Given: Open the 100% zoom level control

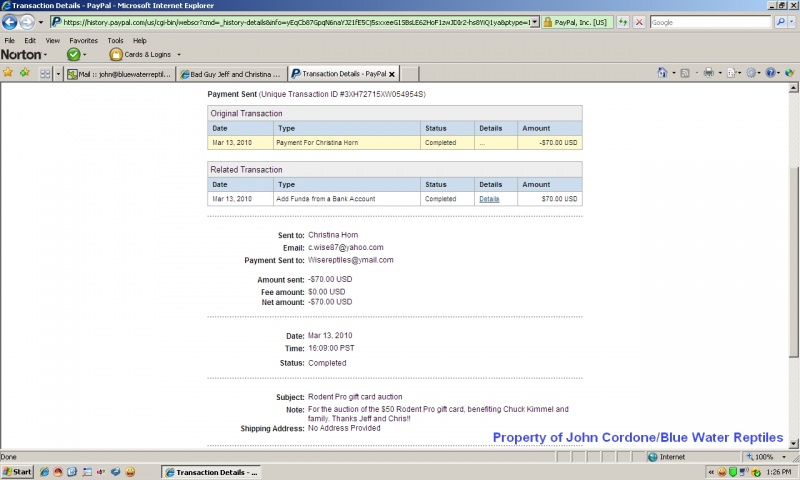Looking at the screenshot, I should click(764, 457).
